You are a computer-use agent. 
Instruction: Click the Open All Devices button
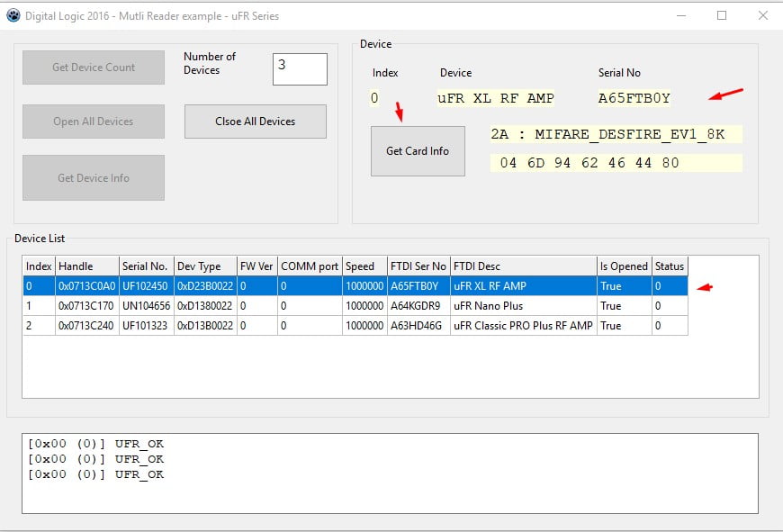pos(94,122)
